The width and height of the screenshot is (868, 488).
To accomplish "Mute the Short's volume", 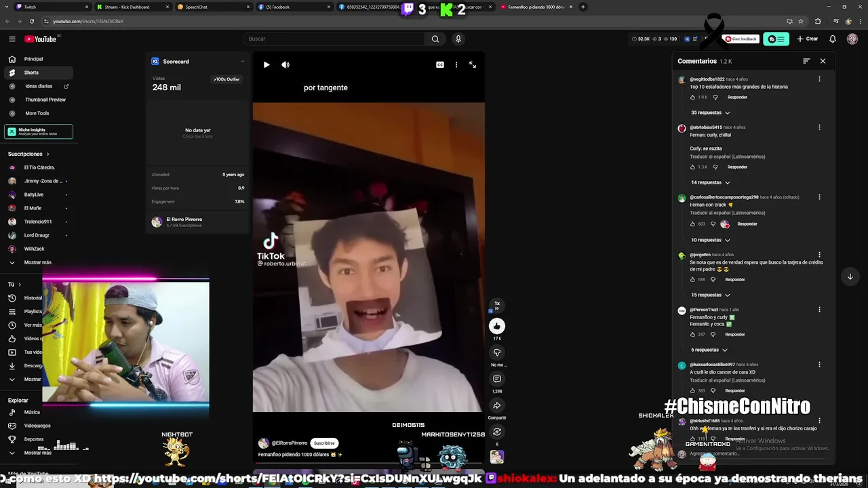I will tap(285, 65).
